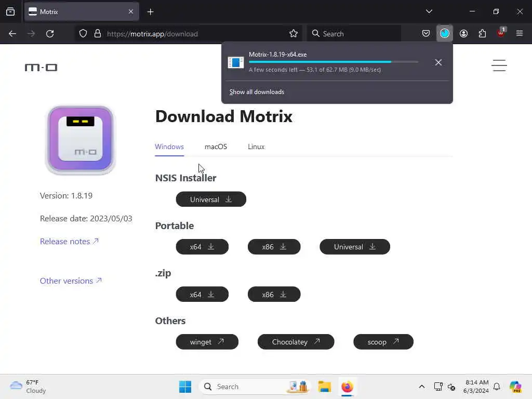
Task: Reload the current page
Action: (x=50, y=34)
